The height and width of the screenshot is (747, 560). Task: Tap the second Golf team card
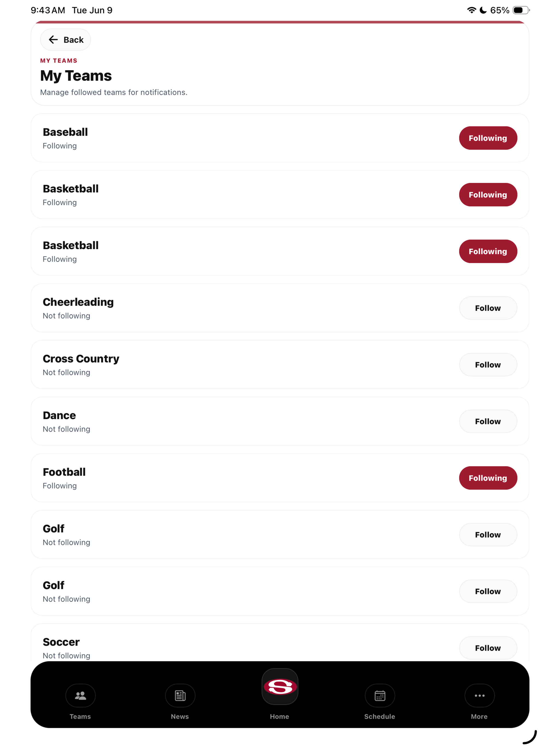coord(280,591)
